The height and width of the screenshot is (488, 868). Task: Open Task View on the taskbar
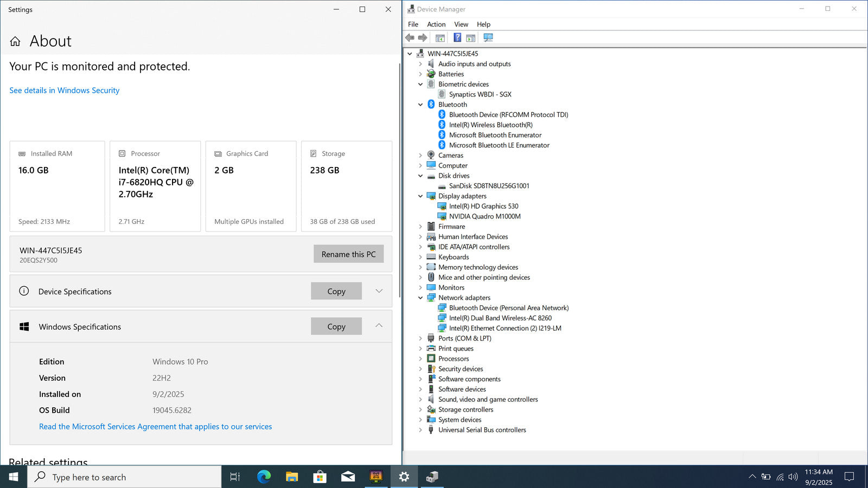(235, 477)
